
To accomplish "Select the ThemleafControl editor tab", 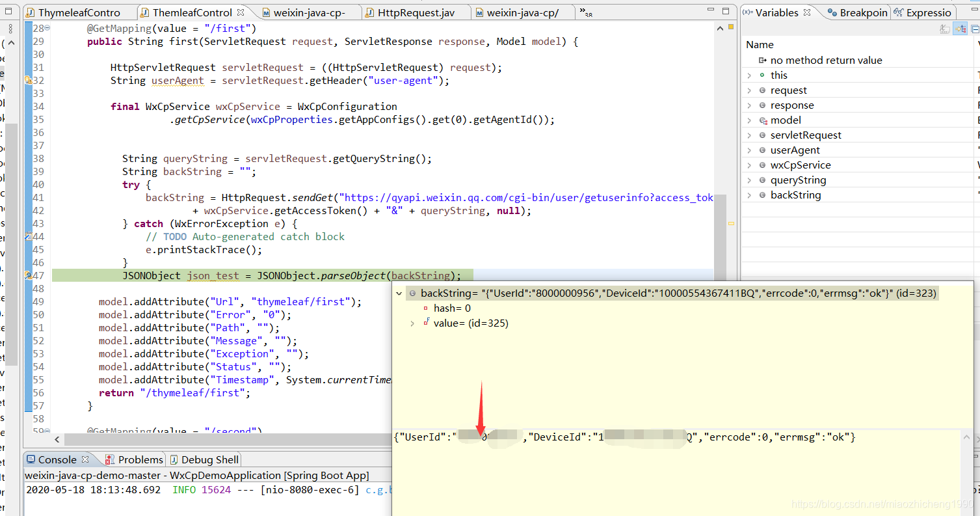I will click(x=192, y=12).
